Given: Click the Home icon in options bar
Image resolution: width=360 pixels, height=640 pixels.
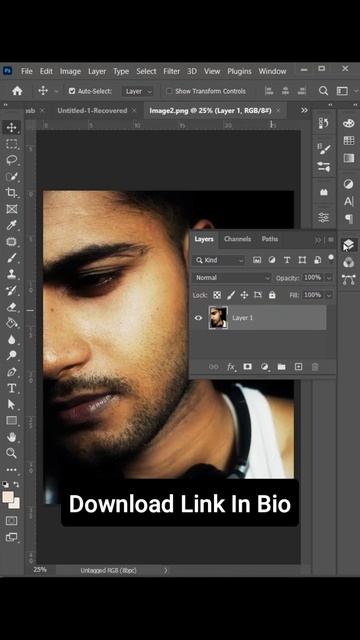Looking at the screenshot, I should [x=17, y=91].
